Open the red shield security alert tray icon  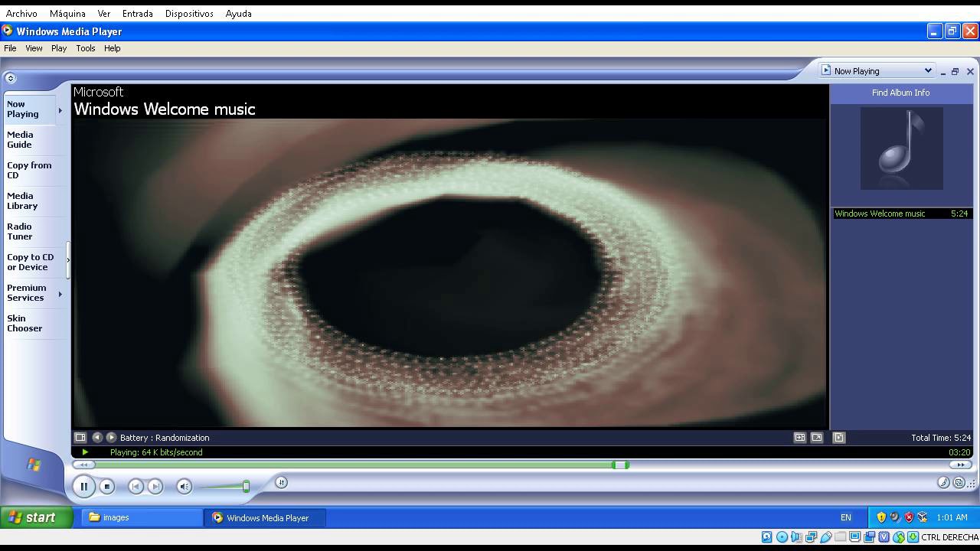[909, 517]
